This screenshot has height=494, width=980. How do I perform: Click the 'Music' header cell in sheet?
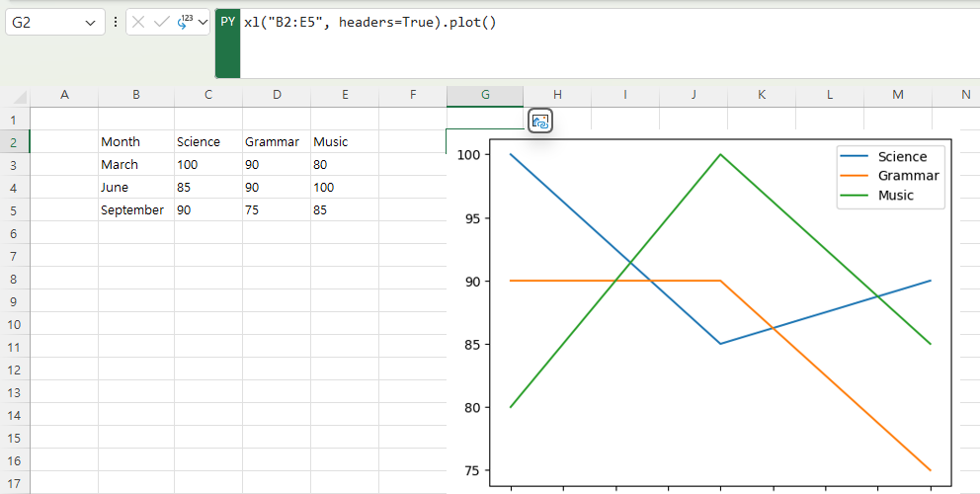point(345,142)
